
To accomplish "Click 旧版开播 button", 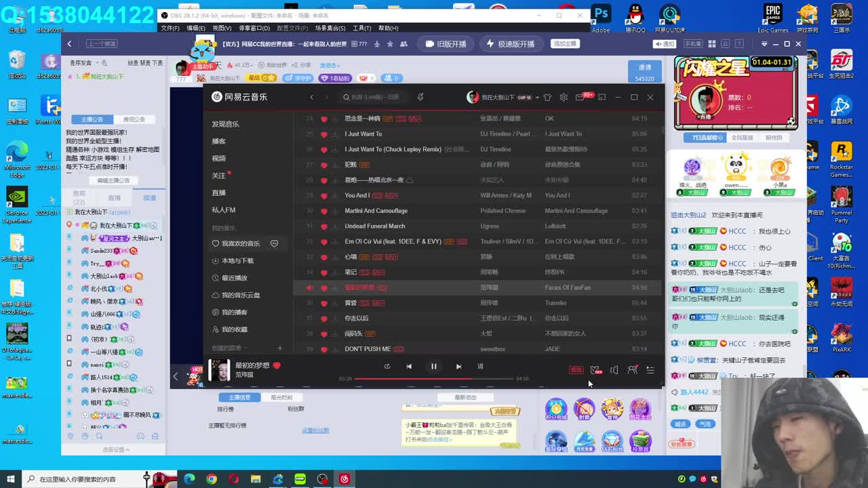I will pyautogui.click(x=446, y=44).
